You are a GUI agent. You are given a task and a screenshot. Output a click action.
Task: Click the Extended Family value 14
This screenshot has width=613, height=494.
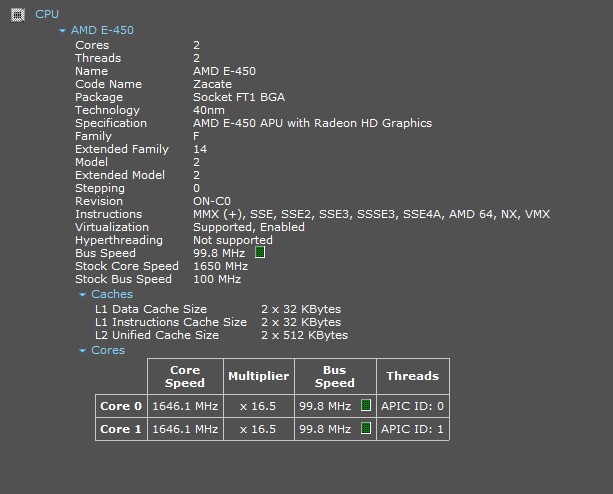click(x=200, y=149)
